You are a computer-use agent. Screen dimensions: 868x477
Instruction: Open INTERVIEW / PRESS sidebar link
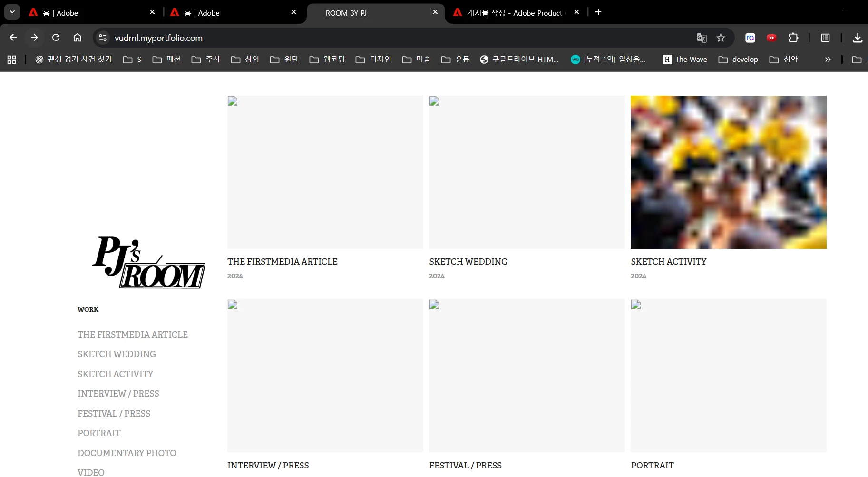pyautogui.click(x=118, y=393)
